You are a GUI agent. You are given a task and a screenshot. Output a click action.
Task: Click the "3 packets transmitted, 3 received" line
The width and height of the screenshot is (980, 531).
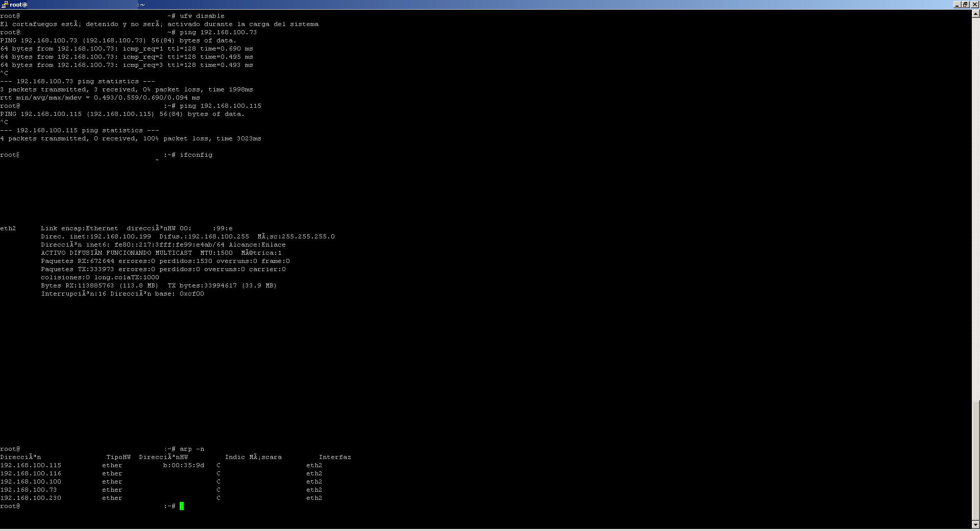tap(127, 89)
